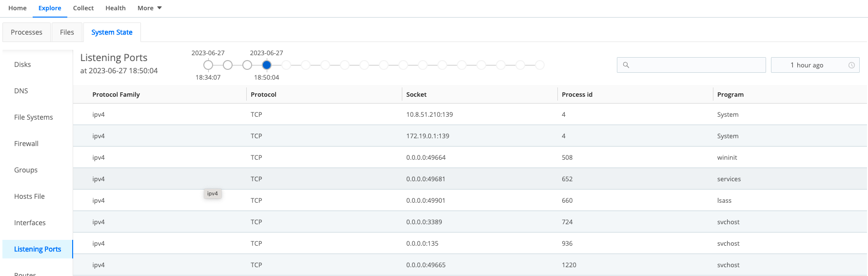This screenshot has height=276, width=868.
Task: Click process id 660
Action: [x=567, y=200]
